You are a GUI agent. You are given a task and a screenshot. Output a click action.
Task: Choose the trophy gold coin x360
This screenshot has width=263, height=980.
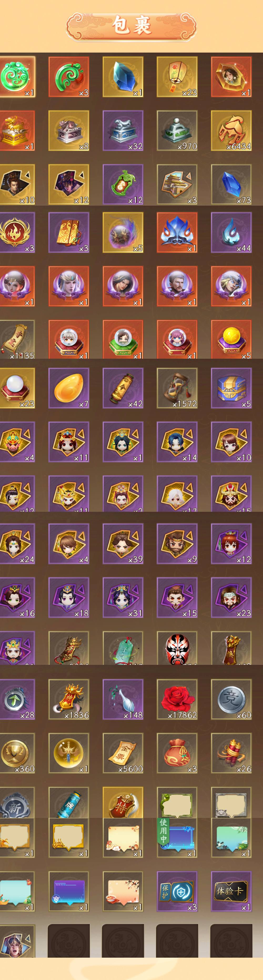17,753
